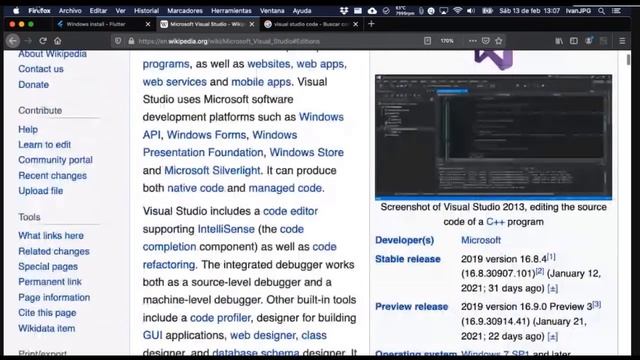
Task: Open the Learn to edit link
Action: [x=44, y=144]
